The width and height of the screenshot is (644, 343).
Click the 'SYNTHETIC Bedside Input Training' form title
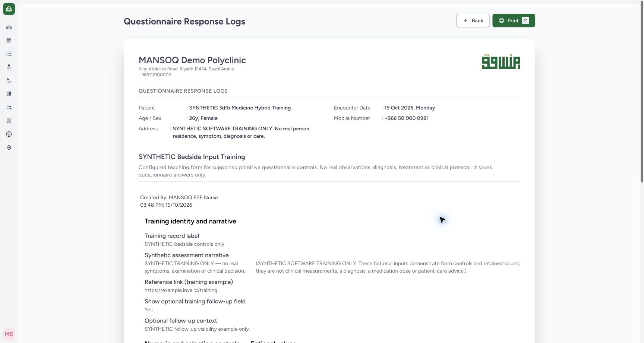tap(192, 157)
